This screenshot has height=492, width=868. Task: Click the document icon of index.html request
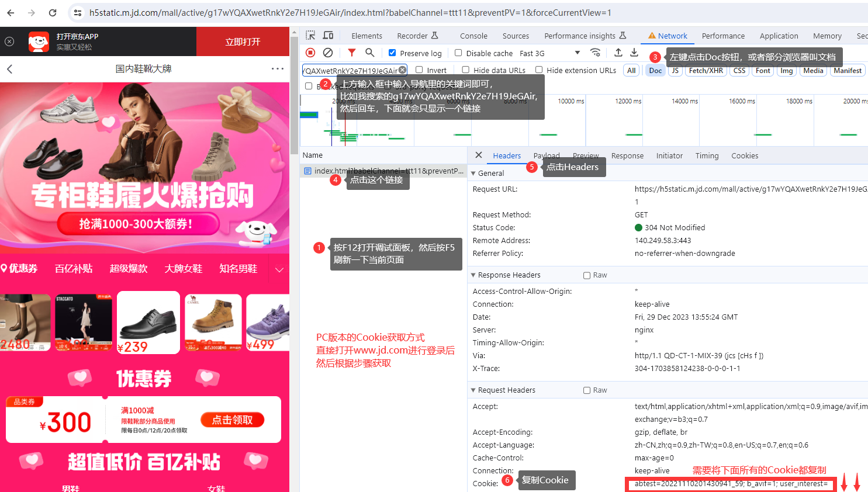click(307, 171)
